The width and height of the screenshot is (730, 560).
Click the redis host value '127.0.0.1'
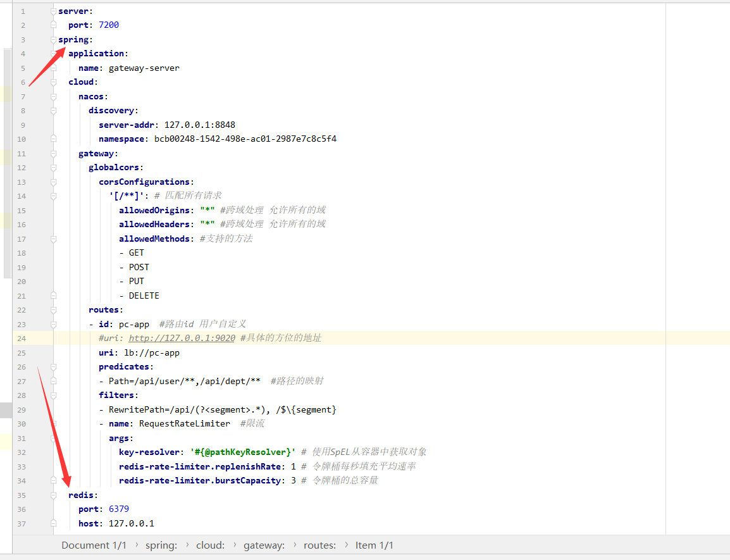(x=132, y=524)
